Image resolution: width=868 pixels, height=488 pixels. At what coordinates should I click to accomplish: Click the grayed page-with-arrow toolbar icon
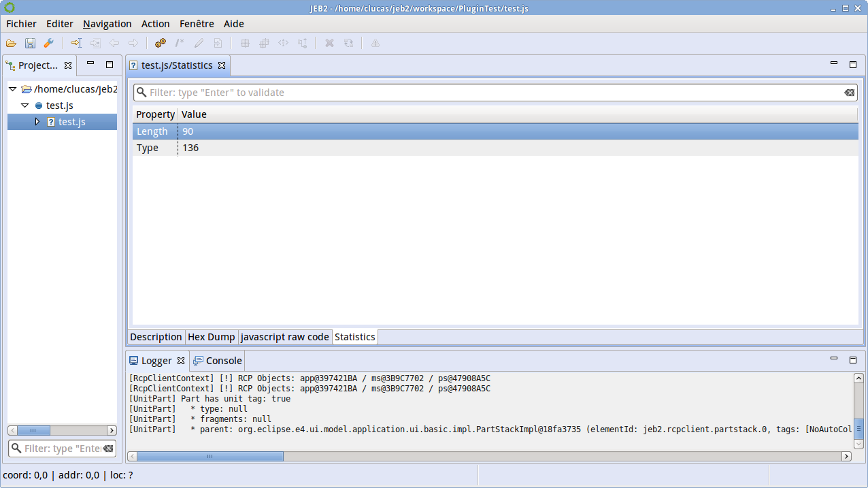(x=218, y=43)
